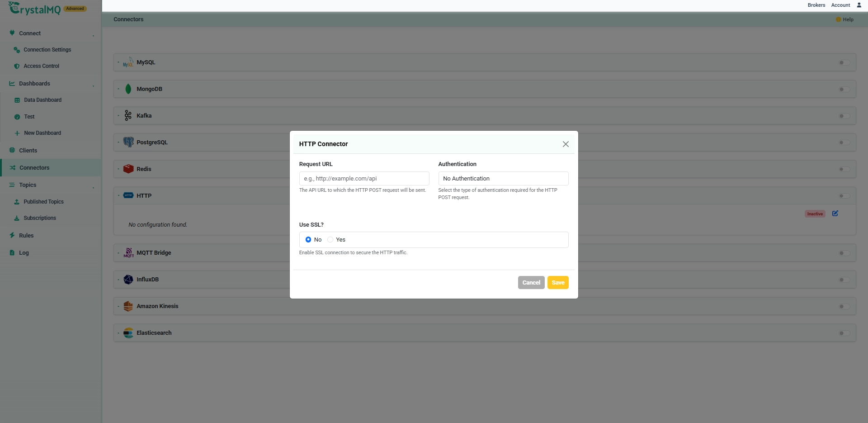
Task: Toggle the Kafka connector switch
Action: click(x=844, y=116)
